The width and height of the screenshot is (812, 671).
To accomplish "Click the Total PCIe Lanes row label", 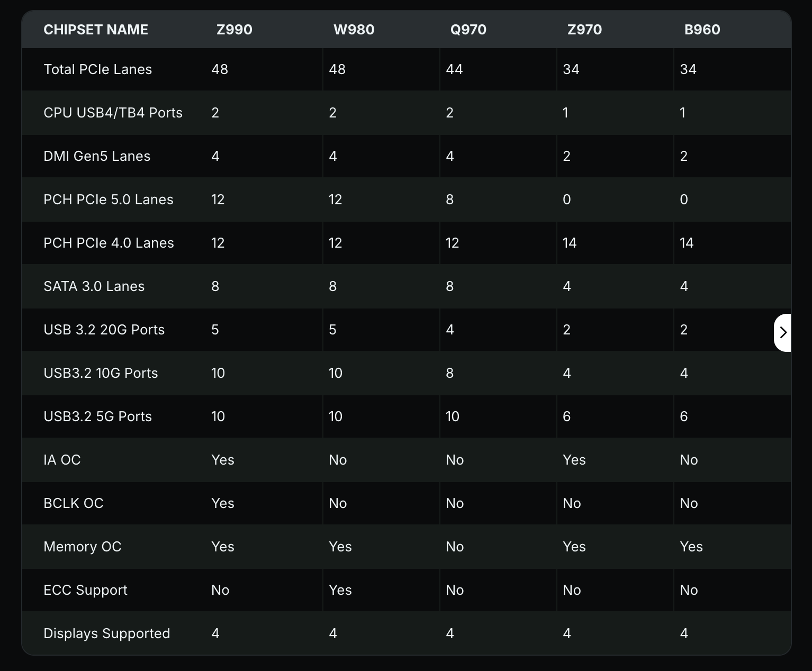I will click(x=97, y=69).
